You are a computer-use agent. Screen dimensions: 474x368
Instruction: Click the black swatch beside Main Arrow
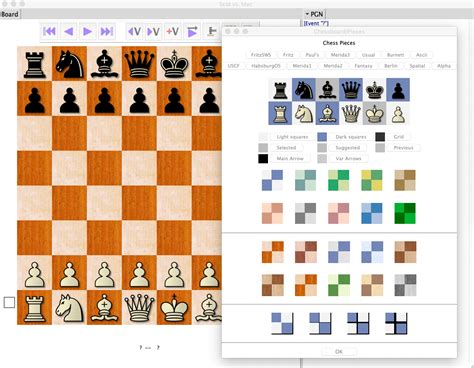coord(263,158)
